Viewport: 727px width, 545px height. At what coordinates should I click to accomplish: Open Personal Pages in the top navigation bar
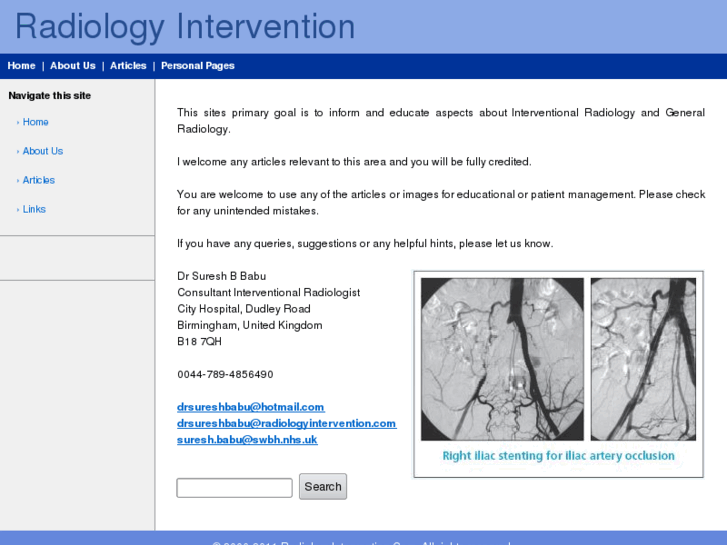pyautogui.click(x=198, y=66)
